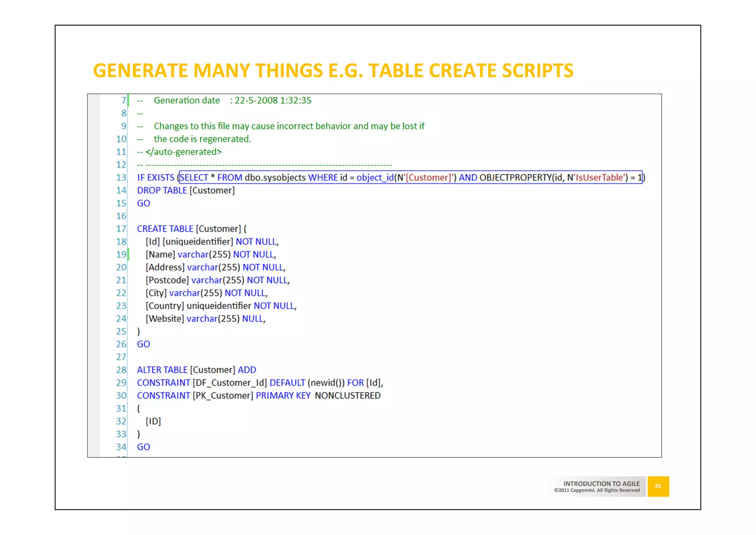Viewport: 756px width, 535px height.
Task: Click 'OBJECTPROPERTY' in line 13
Action: (x=515, y=178)
